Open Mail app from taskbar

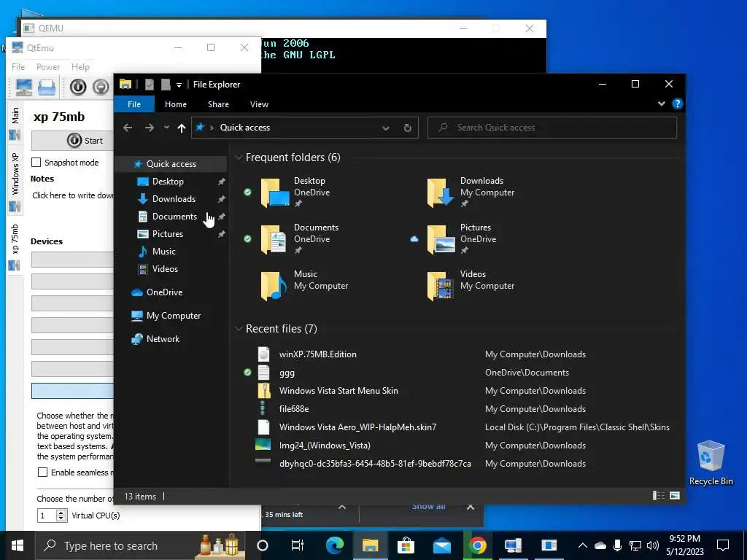click(x=441, y=545)
